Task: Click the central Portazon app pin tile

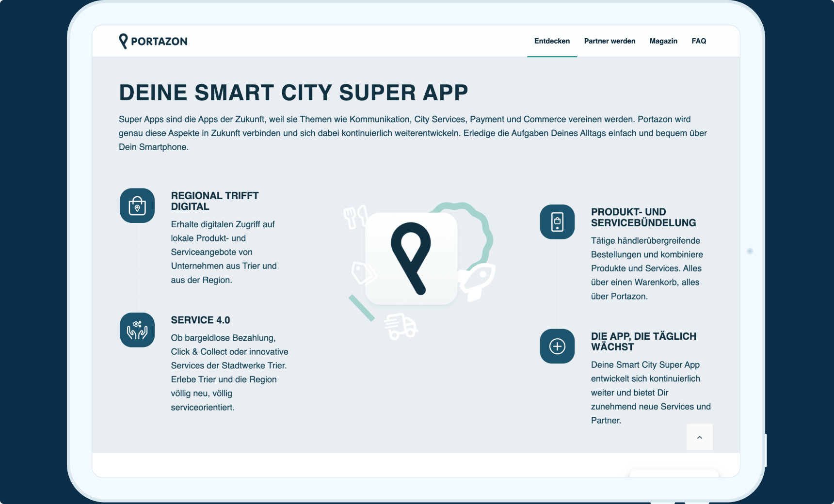Action: (x=411, y=258)
